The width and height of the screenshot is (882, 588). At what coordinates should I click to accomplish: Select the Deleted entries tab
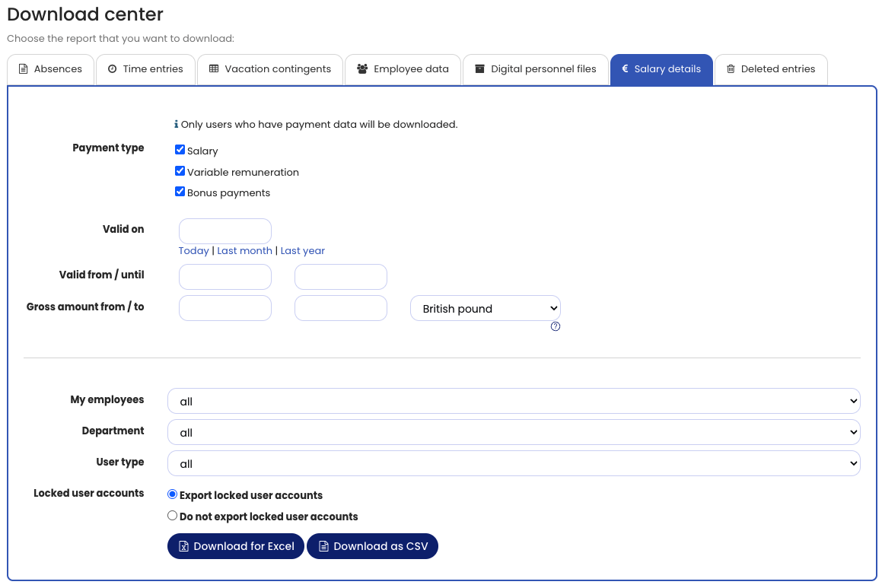[x=770, y=69]
